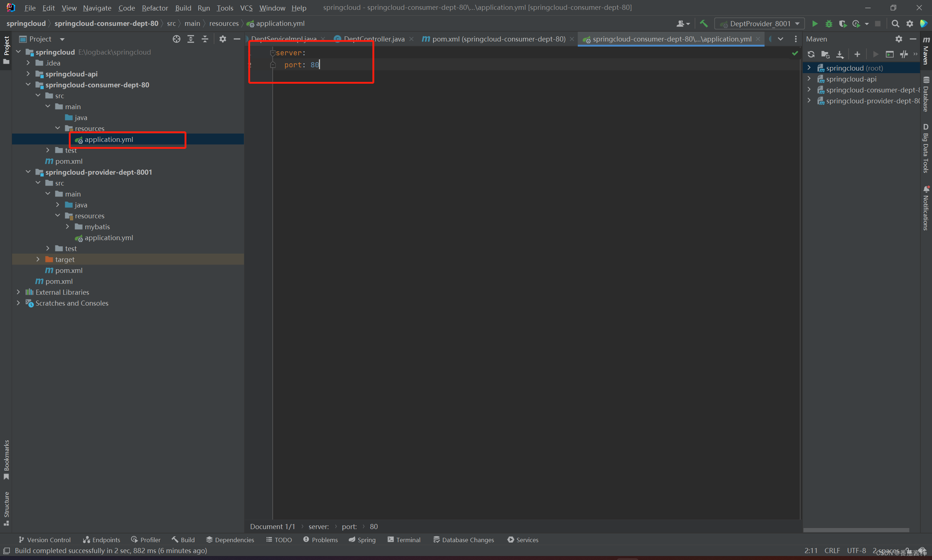Toggle Maven offline mode icon
932x560 pixels.
click(904, 54)
